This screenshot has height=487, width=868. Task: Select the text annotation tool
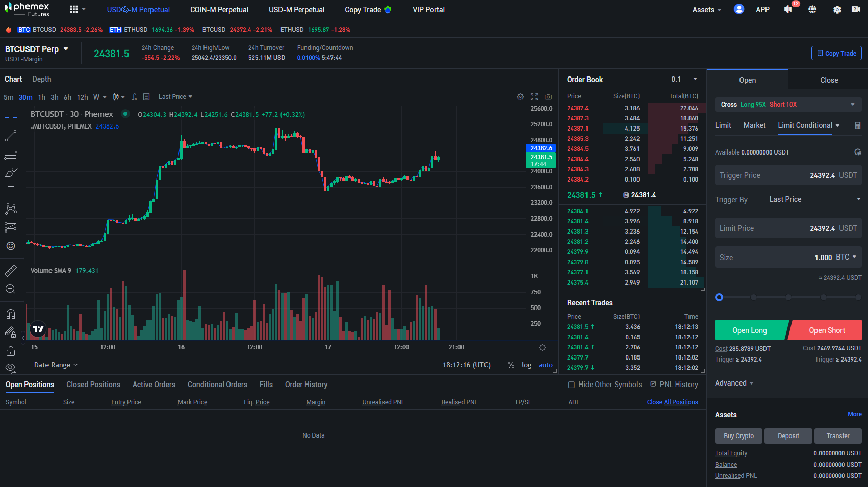[x=11, y=191]
